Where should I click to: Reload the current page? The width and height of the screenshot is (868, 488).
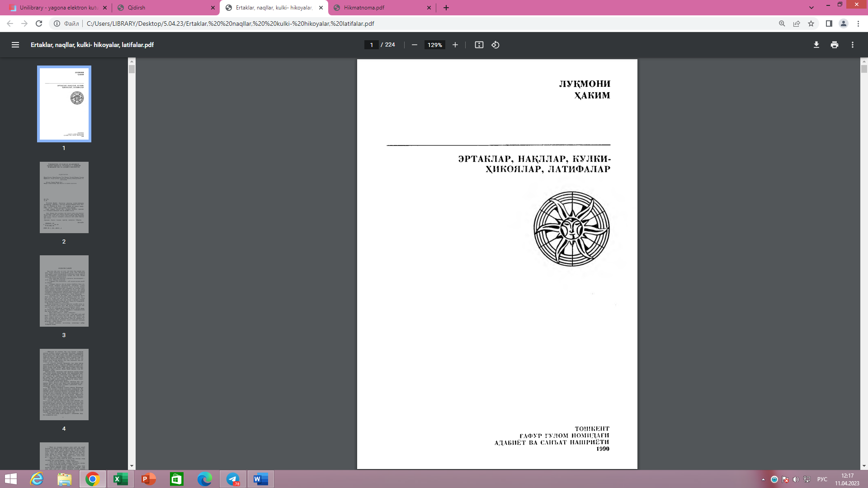(39, 23)
